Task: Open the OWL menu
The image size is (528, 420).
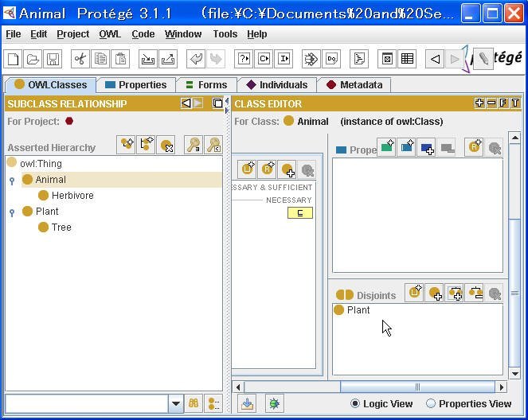Action: (x=110, y=34)
